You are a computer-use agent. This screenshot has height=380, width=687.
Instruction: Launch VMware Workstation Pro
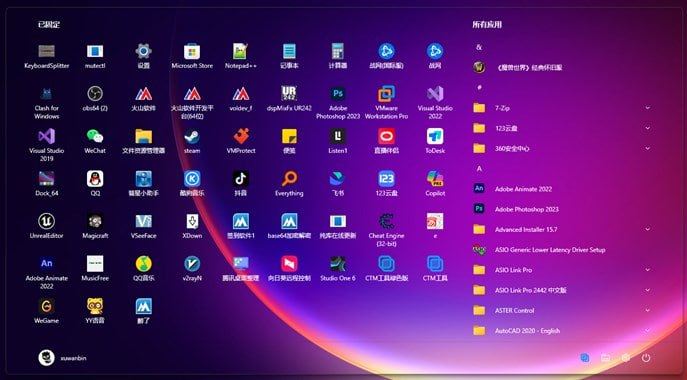386,103
